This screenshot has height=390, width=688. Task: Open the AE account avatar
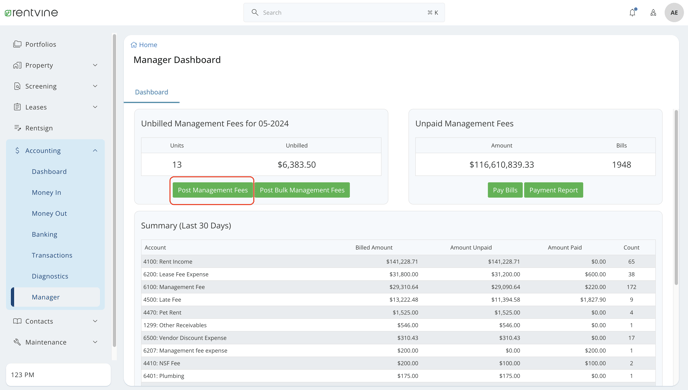[674, 13]
